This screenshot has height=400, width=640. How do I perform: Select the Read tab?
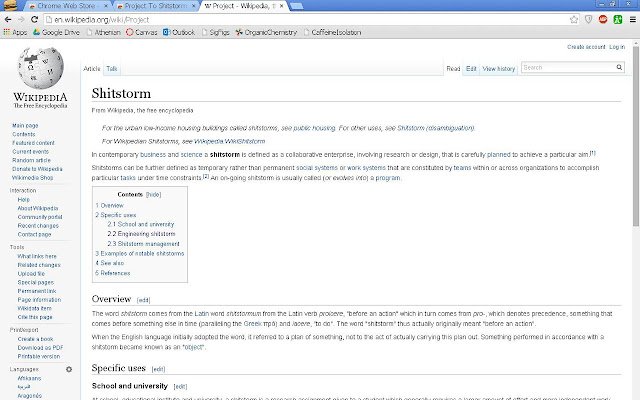click(x=453, y=69)
